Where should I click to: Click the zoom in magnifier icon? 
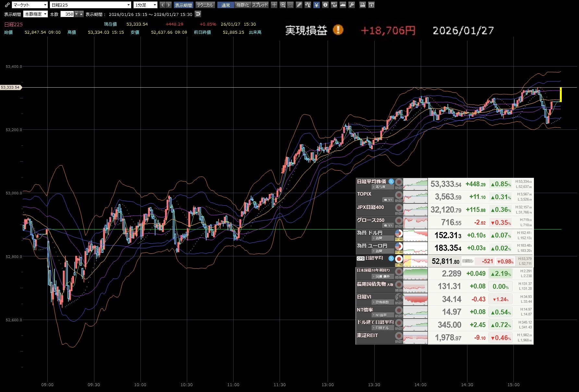283,5
